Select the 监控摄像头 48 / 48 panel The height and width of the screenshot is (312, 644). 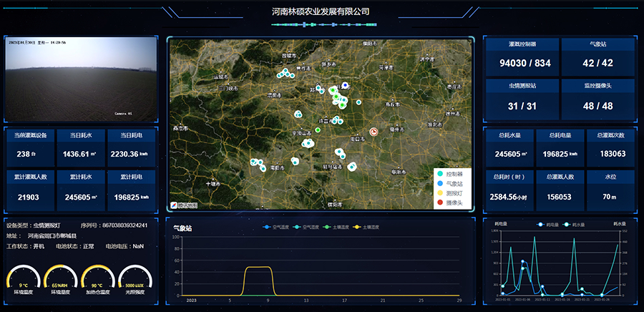click(597, 97)
